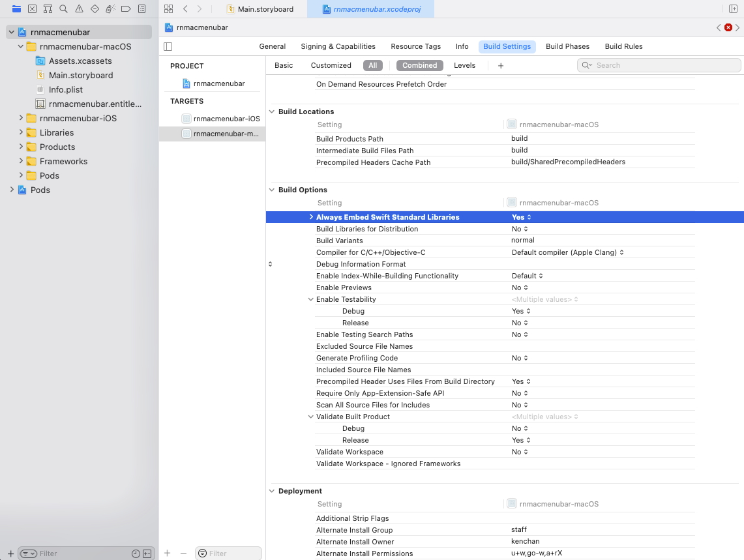Click the build settings Search field
This screenshot has height=560, width=744.
click(659, 65)
